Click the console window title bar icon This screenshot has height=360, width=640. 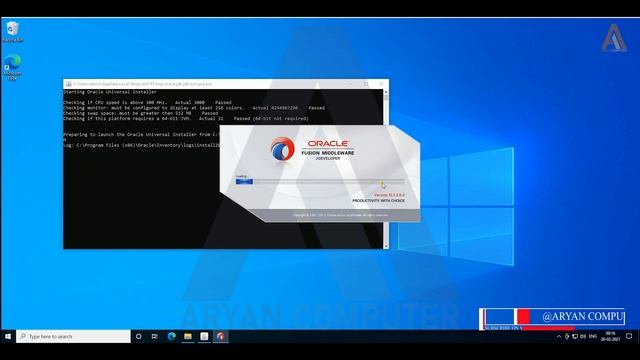(x=69, y=84)
